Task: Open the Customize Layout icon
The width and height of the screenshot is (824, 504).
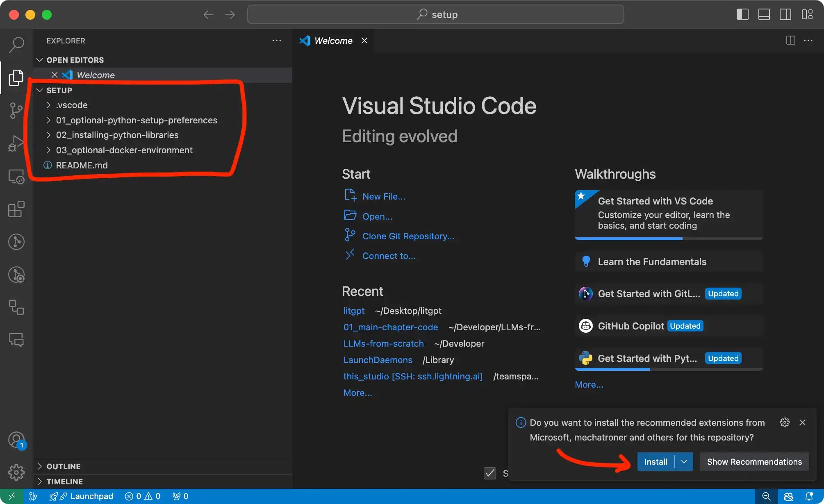Action: [x=807, y=15]
